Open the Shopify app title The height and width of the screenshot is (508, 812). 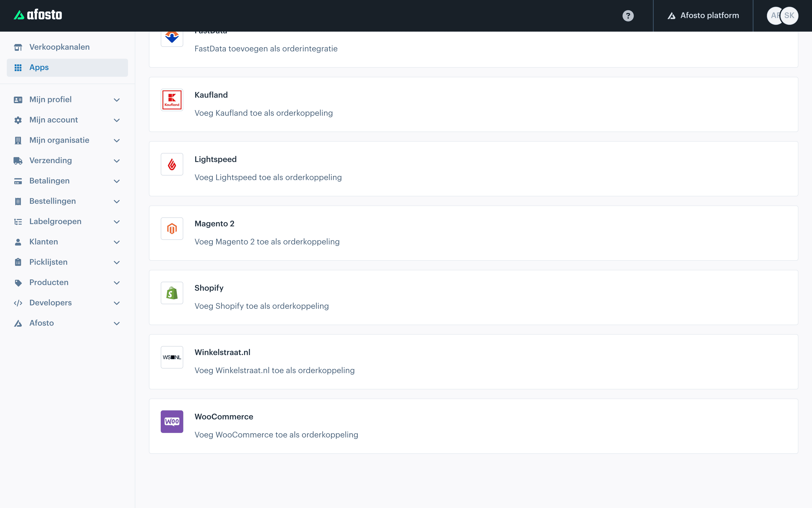click(x=209, y=288)
